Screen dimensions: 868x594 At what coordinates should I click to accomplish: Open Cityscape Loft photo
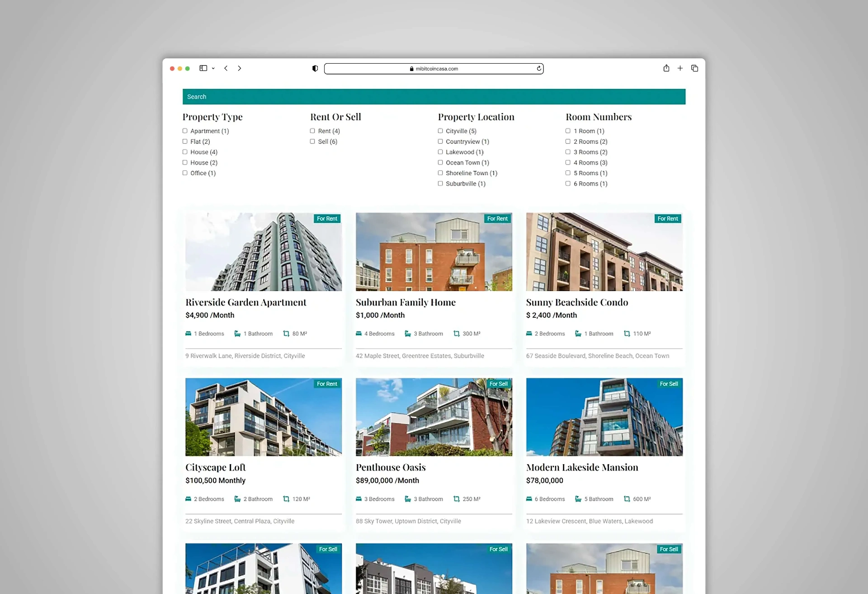(x=264, y=417)
